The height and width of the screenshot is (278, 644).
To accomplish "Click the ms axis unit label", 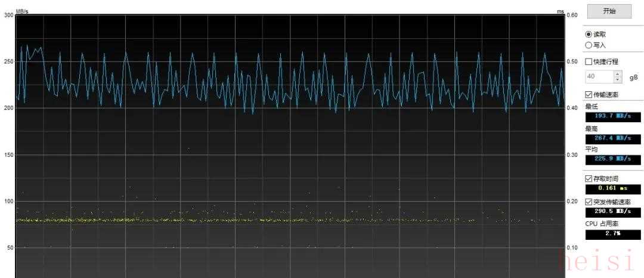I will [x=561, y=11].
